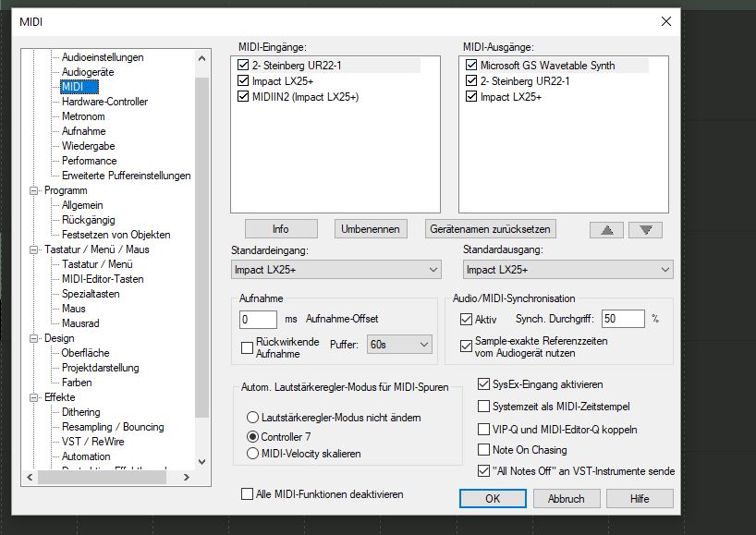Image resolution: width=756 pixels, height=535 pixels.
Task: Open Farben settings page
Action: point(77,383)
